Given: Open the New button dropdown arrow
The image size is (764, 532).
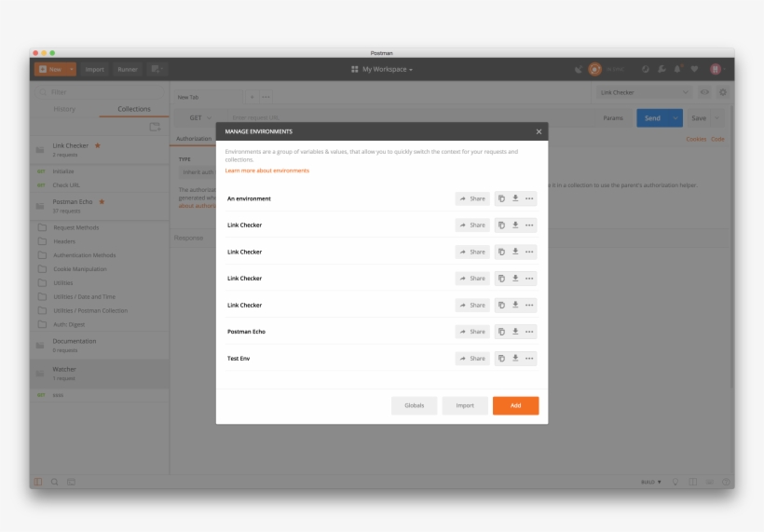Looking at the screenshot, I should 72,69.
